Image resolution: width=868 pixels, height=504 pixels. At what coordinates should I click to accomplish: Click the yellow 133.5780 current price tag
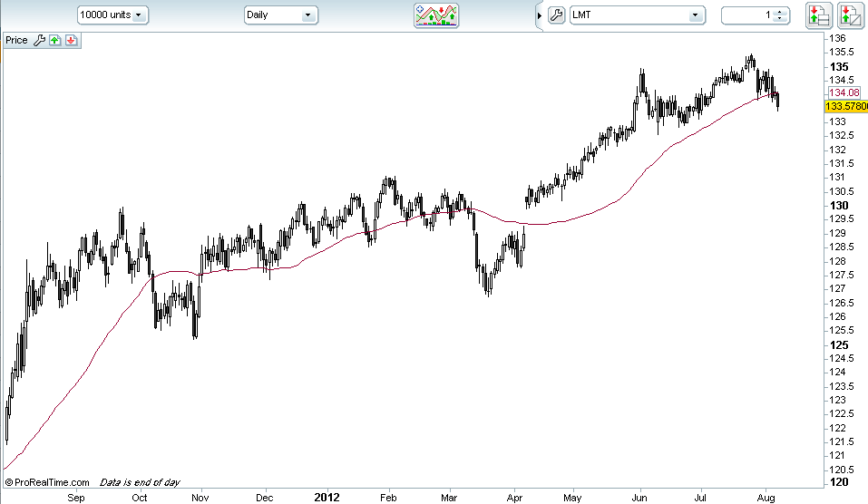(846, 106)
